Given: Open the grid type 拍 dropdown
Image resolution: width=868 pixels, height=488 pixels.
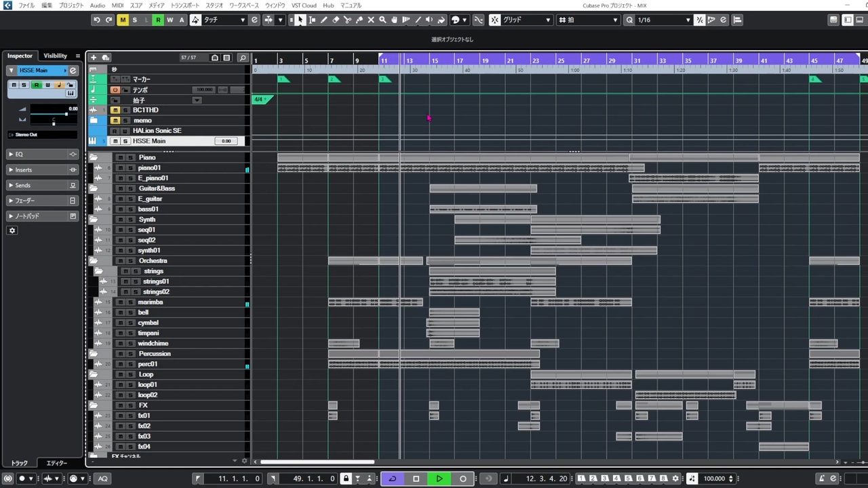Looking at the screenshot, I should click(x=588, y=20).
